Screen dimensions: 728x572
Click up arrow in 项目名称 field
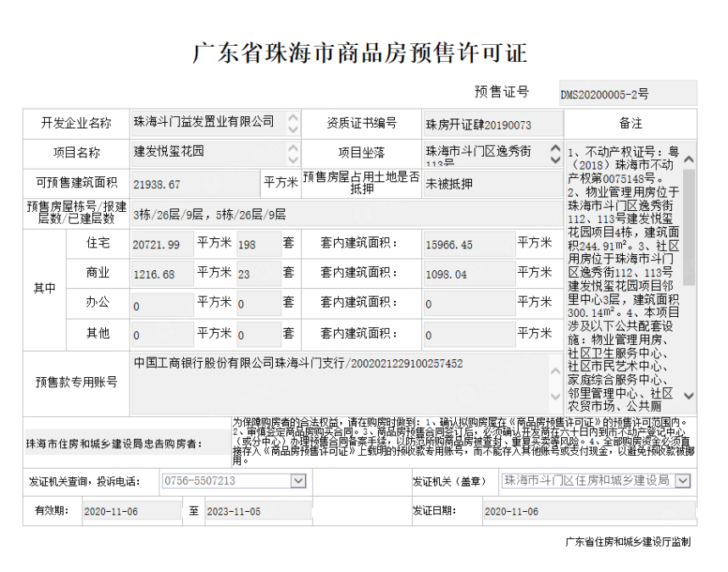pos(293,147)
